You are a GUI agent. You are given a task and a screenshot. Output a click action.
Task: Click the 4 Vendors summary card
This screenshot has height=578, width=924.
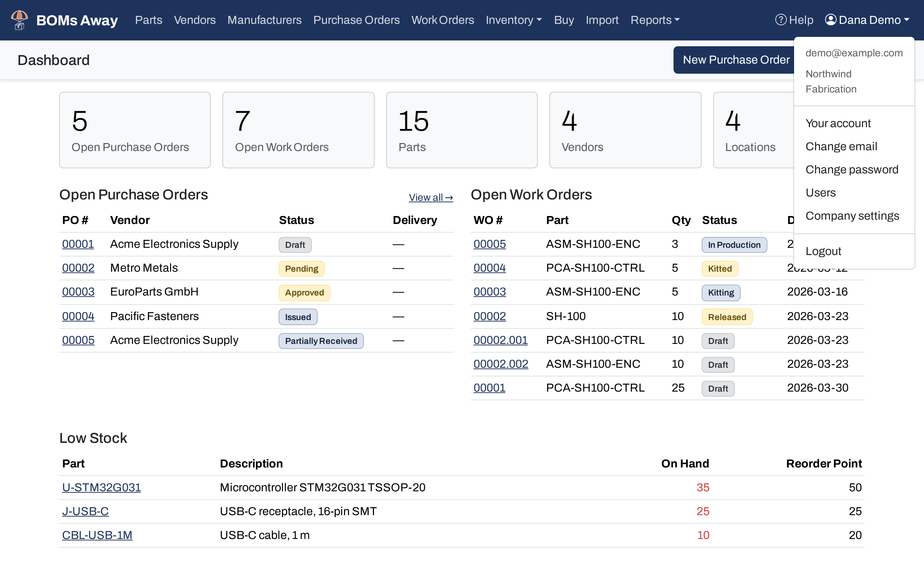[x=625, y=130]
